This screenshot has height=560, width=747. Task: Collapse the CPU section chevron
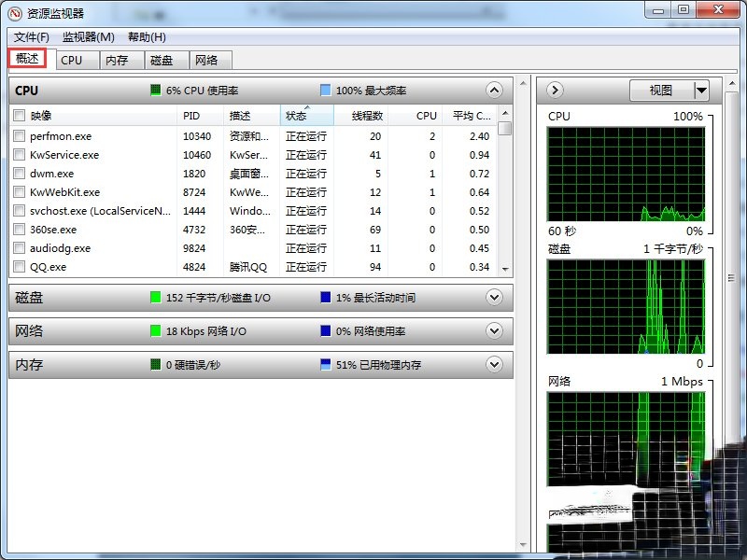point(495,91)
